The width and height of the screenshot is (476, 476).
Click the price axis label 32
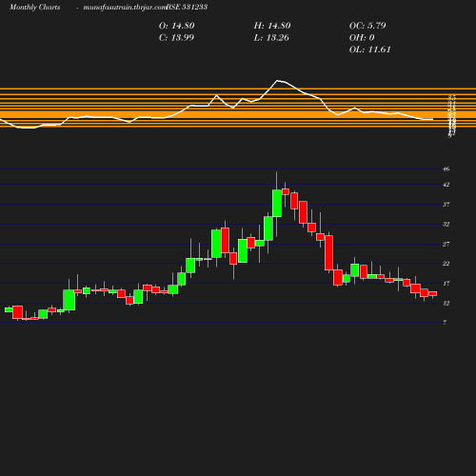pos(446,225)
